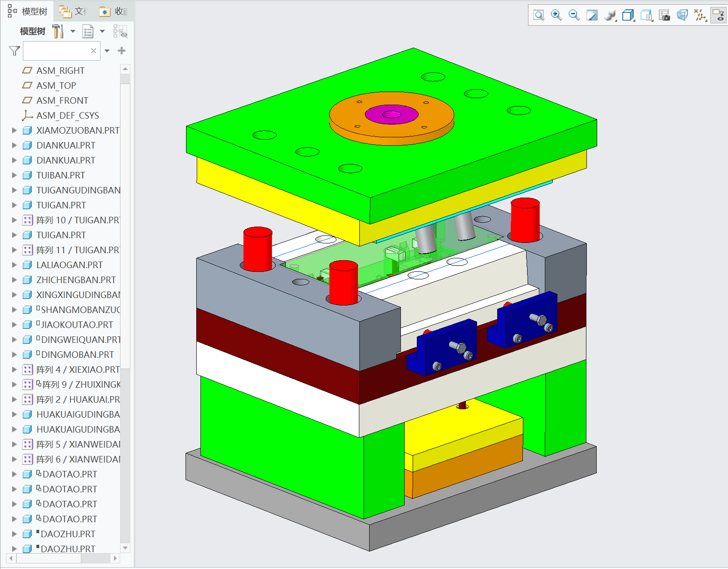Click the Refit view magnifier icon

pos(539,15)
